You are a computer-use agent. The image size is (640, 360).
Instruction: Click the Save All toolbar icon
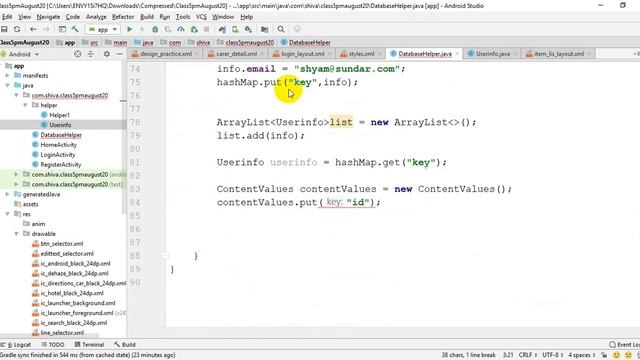click(4, 29)
